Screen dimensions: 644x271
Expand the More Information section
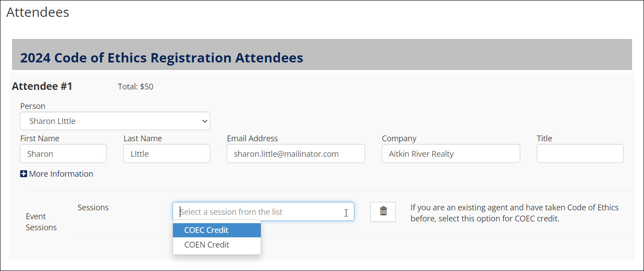[x=57, y=174]
